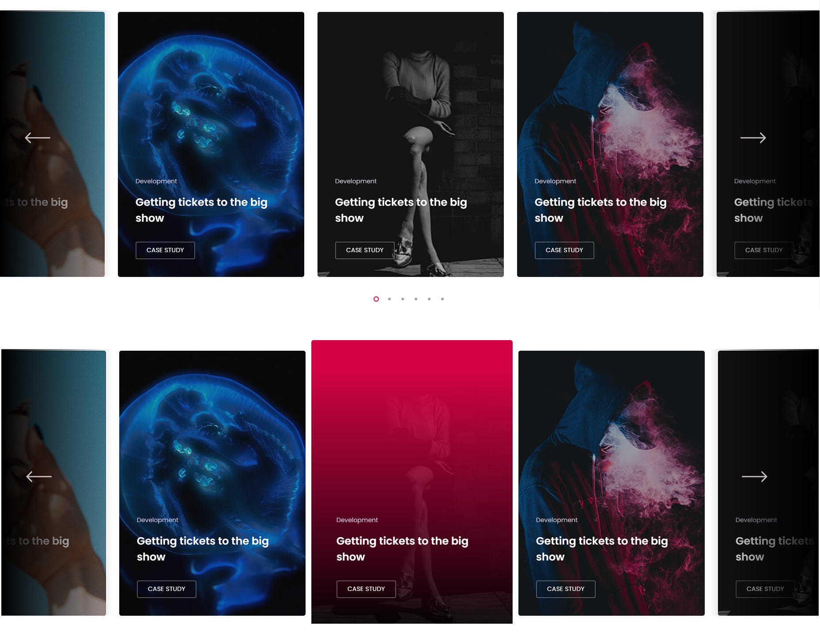
Task: Open Case Study on top jellyfish card
Action: coord(165,250)
